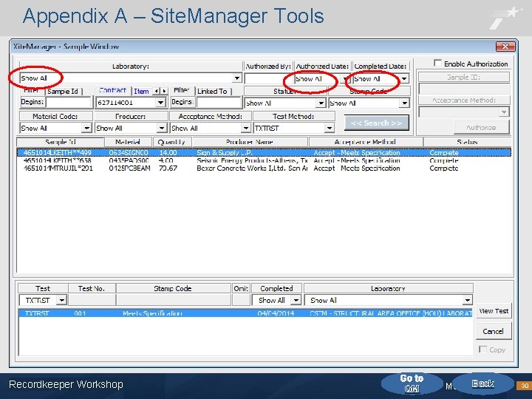Image resolution: width=532 pixels, height=399 pixels.
Task: Click the Authorize button
Action: click(x=482, y=128)
